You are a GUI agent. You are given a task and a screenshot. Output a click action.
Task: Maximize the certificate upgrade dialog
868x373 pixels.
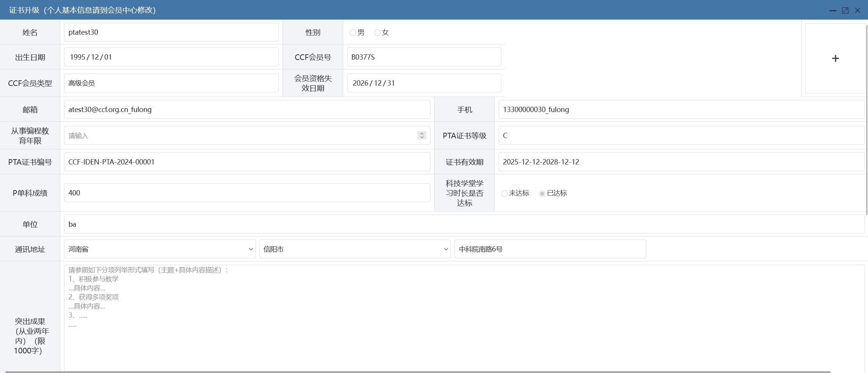845,11
